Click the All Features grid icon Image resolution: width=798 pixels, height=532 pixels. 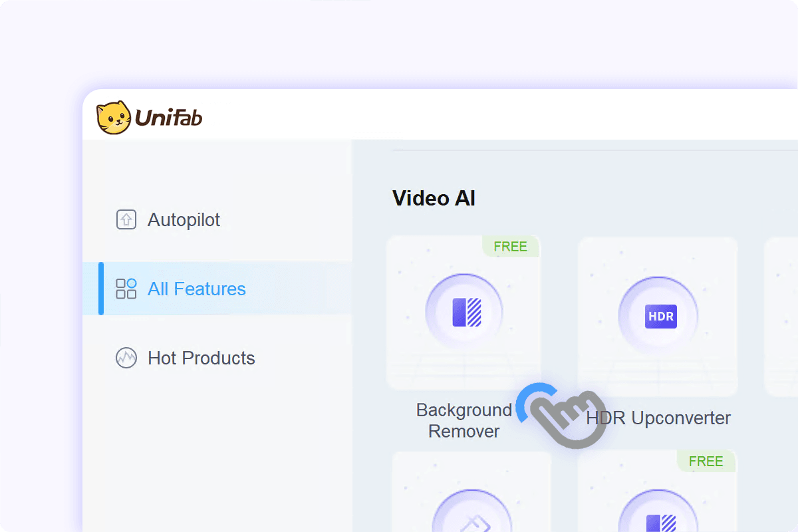[x=126, y=289]
